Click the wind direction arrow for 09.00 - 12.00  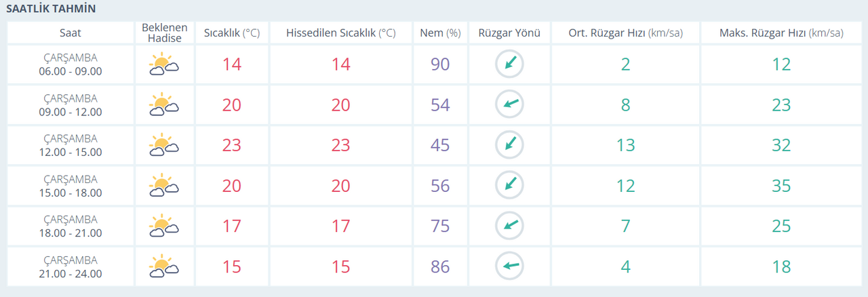[509, 104]
